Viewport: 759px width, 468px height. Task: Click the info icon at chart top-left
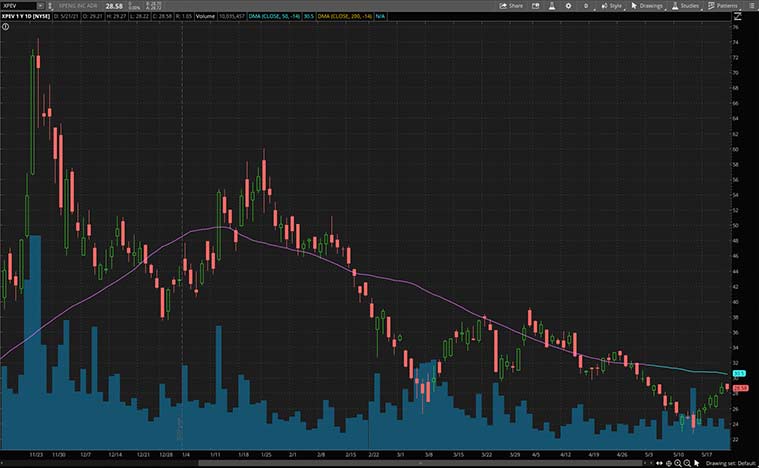[5, 27]
